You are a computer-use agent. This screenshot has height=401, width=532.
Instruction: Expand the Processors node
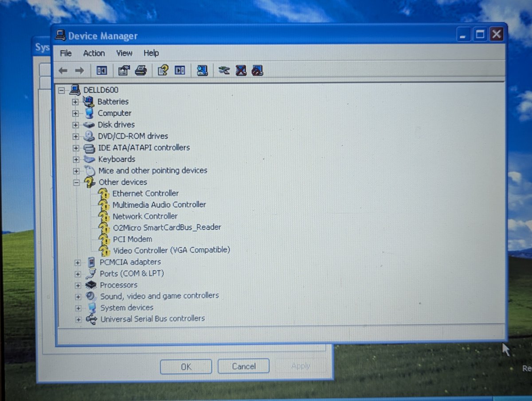tap(78, 285)
